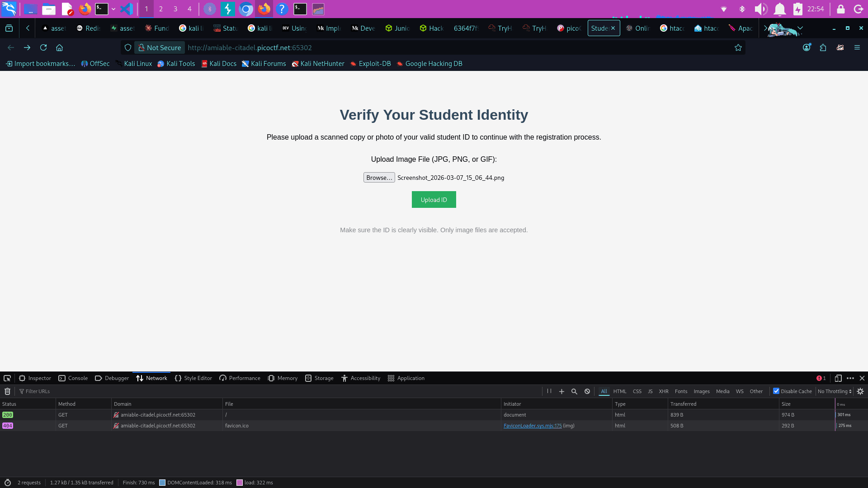This screenshot has width=868, height=488.
Task: Open request blocking icon
Action: pos(587,391)
